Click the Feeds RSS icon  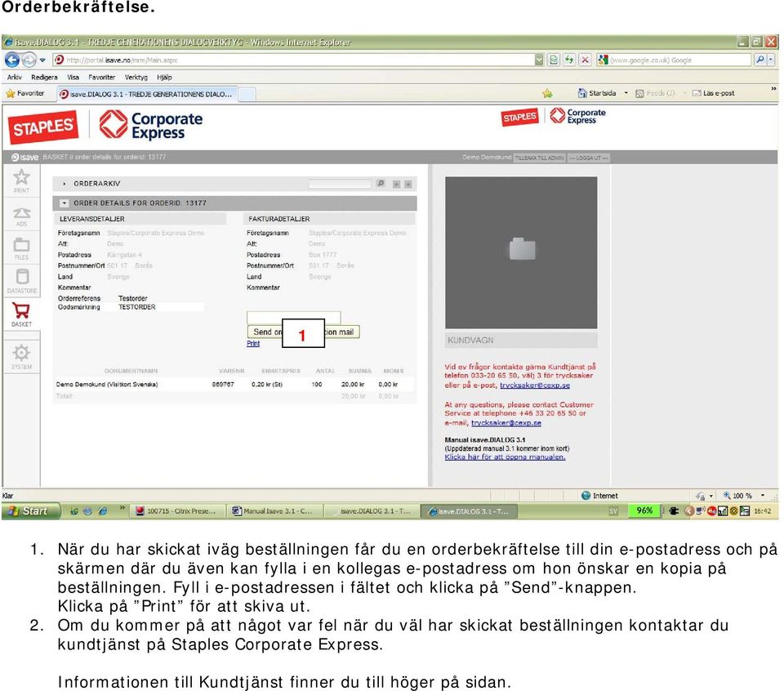point(639,93)
